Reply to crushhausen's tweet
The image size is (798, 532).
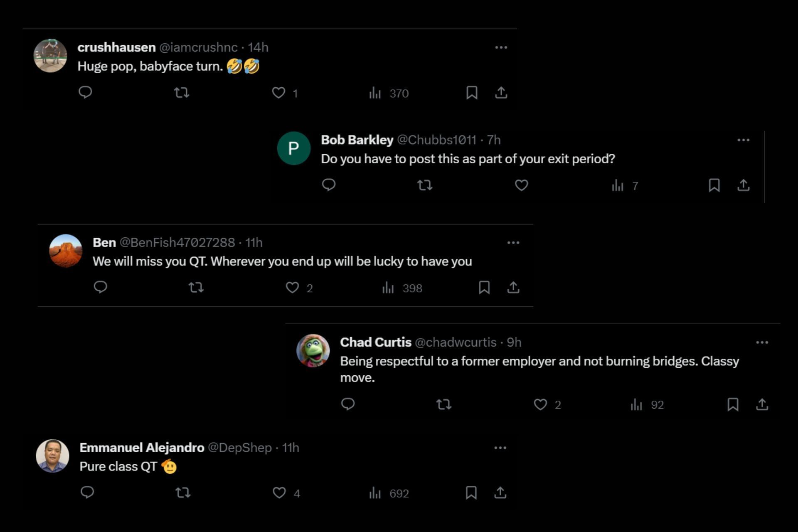click(x=85, y=92)
